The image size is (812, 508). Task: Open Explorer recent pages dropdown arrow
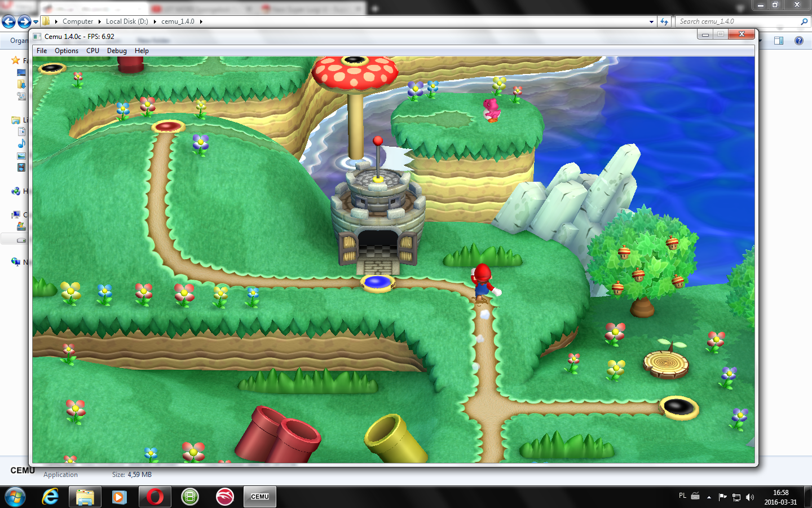click(36, 22)
